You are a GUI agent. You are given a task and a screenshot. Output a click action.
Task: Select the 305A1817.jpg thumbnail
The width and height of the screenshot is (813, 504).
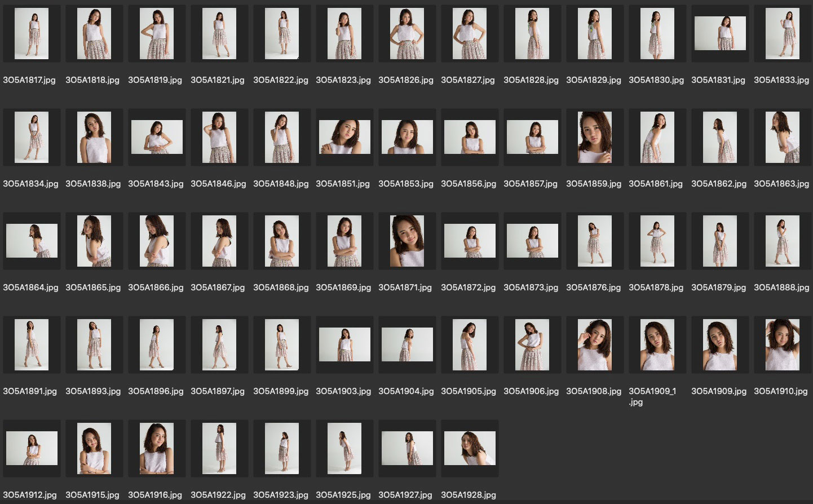coord(32,34)
